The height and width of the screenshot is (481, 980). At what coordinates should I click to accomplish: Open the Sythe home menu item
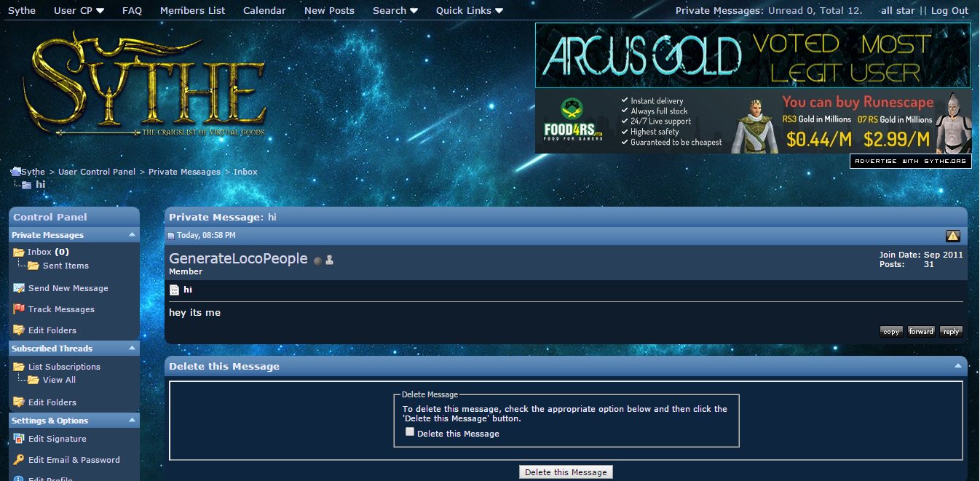(22, 10)
